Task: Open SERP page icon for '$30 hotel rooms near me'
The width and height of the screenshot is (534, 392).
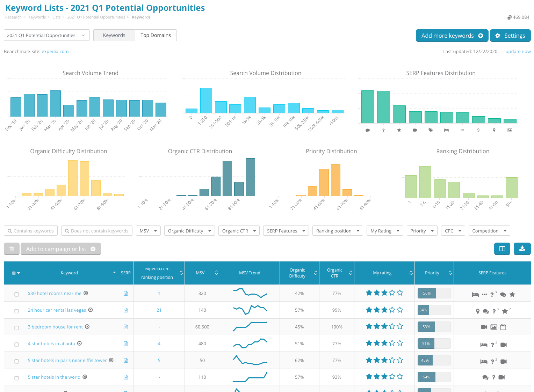Action: (x=126, y=294)
